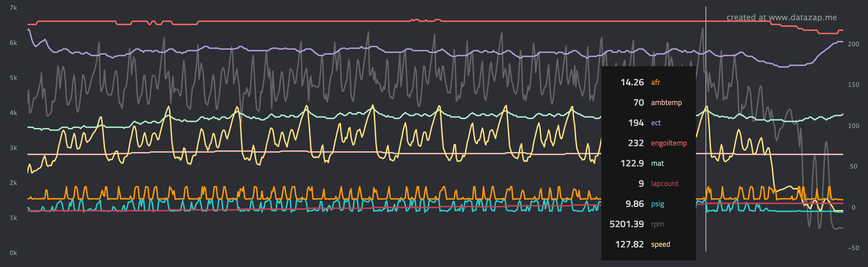Click the "afr" label in the tooltip
The height and width of the screenshot is (267, 868).
click(x=655, y=82)
